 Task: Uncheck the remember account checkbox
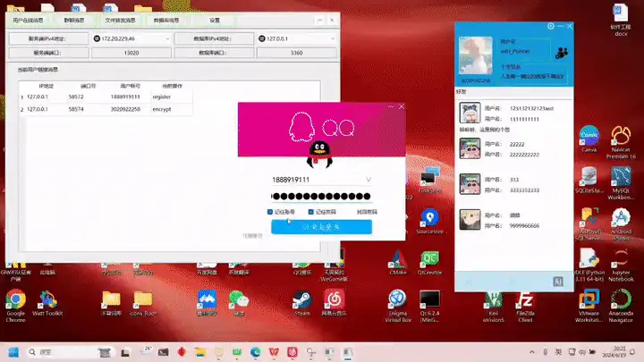(270, 212)
